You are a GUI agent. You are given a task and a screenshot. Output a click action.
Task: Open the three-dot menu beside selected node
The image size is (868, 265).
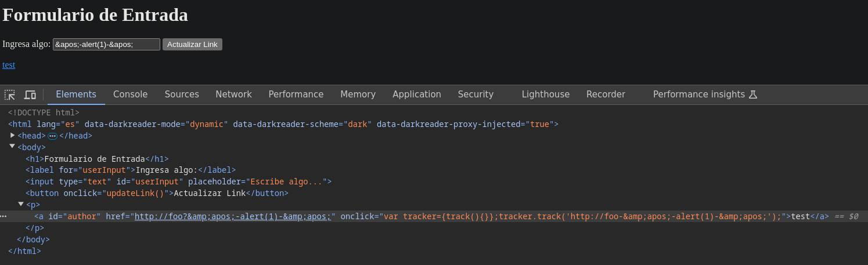click(3, 216)
